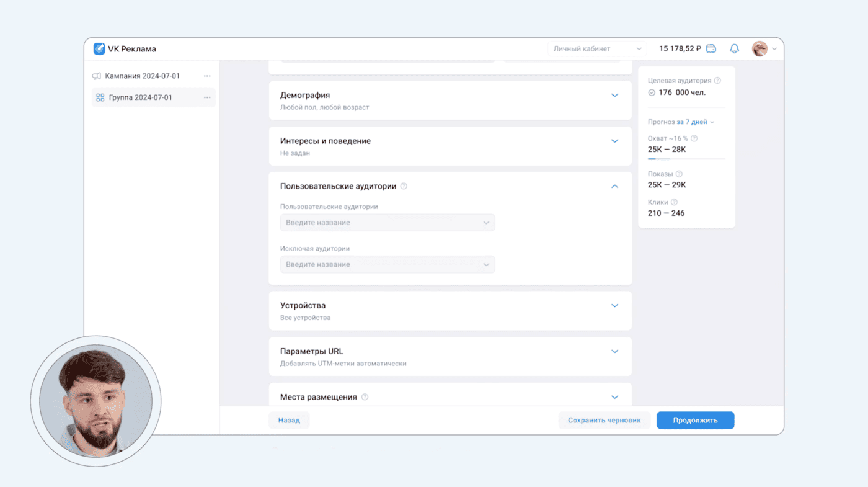Image resolution: width=868 pixels, height=487 pixels.
Task: Change the forecast period за 7 дней
Action: pos(696,122)
